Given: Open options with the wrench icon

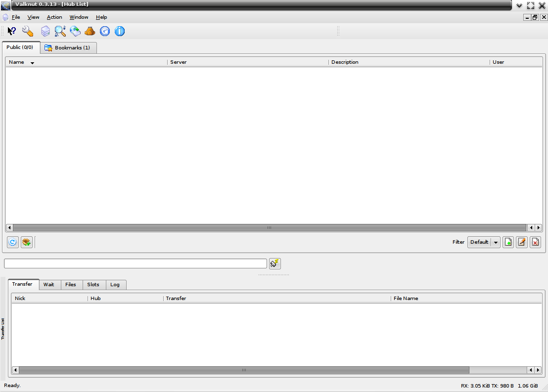Looking at the screenshot, I should click(28, 31).
